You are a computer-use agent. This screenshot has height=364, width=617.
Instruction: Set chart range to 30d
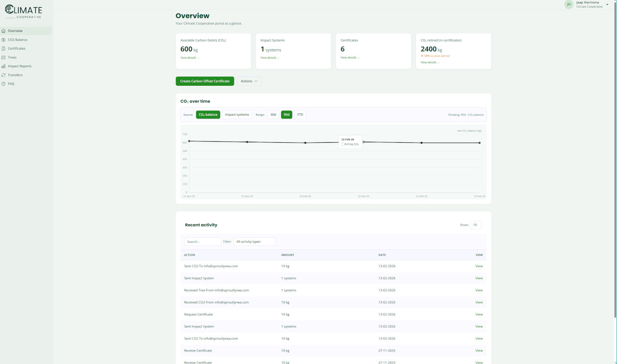[273, 115]
